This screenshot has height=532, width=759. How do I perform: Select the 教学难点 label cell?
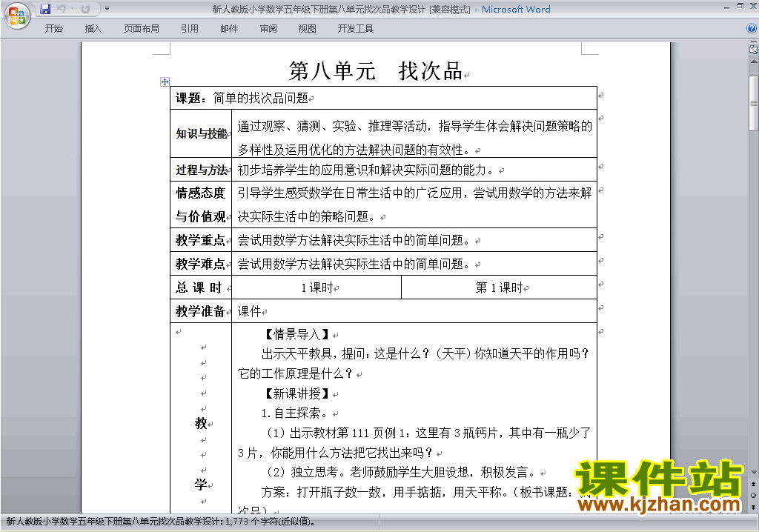(201, 264)
